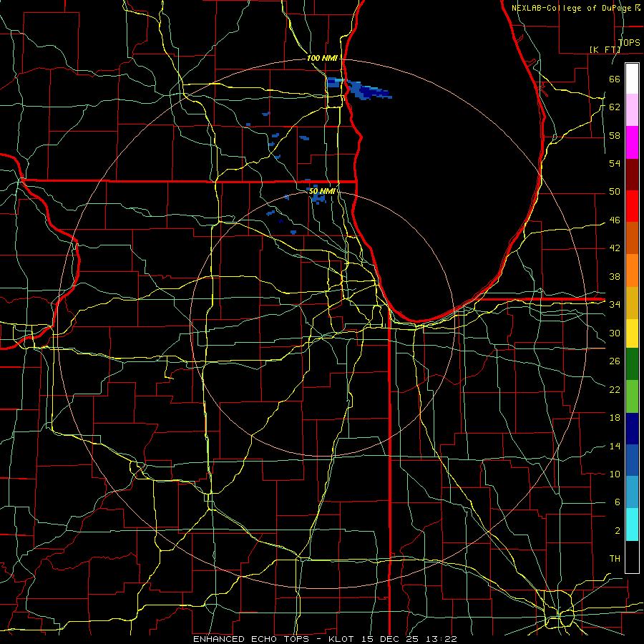644x644 pixels.
Task: Click legend value "6"
Action: pos(617,502)
